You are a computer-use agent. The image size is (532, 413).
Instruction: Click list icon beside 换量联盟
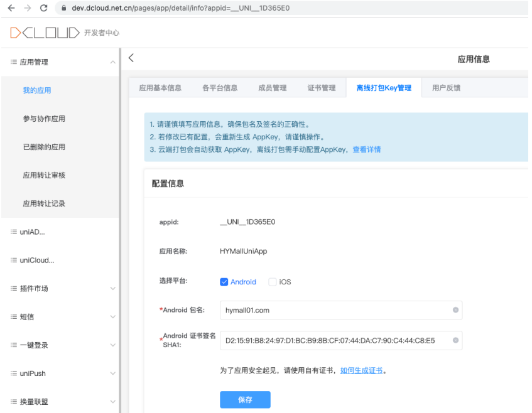tap(14, 402)
